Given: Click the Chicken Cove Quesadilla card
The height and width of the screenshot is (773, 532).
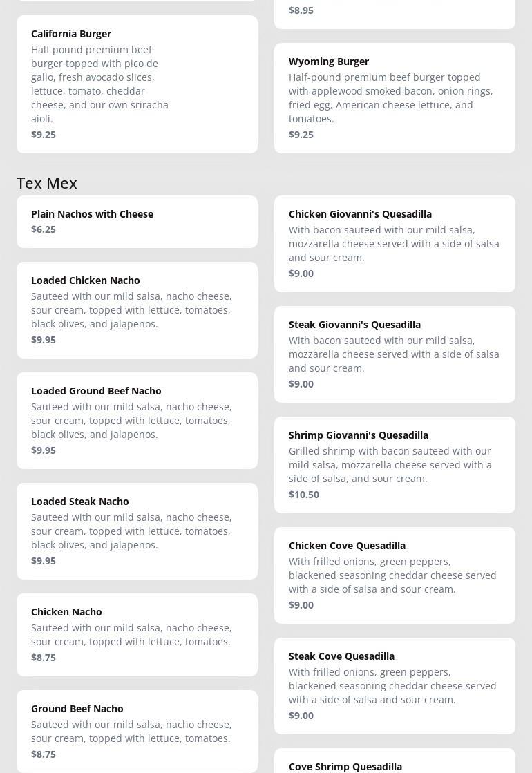Looking at the screenshot, I should click(x=395, y=575).
